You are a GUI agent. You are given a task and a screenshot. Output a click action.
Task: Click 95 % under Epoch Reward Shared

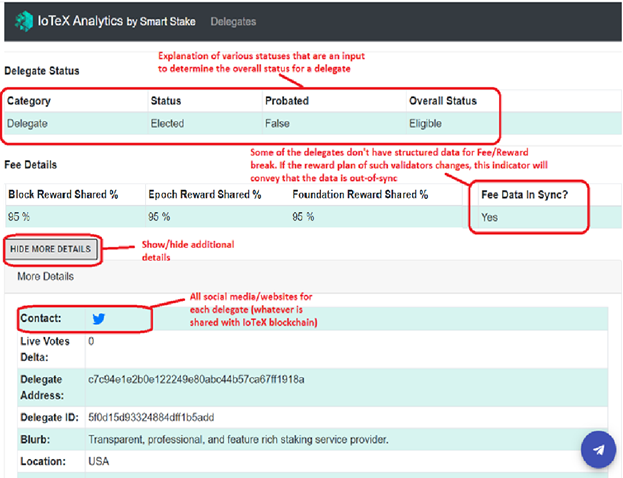pos(159,217)
